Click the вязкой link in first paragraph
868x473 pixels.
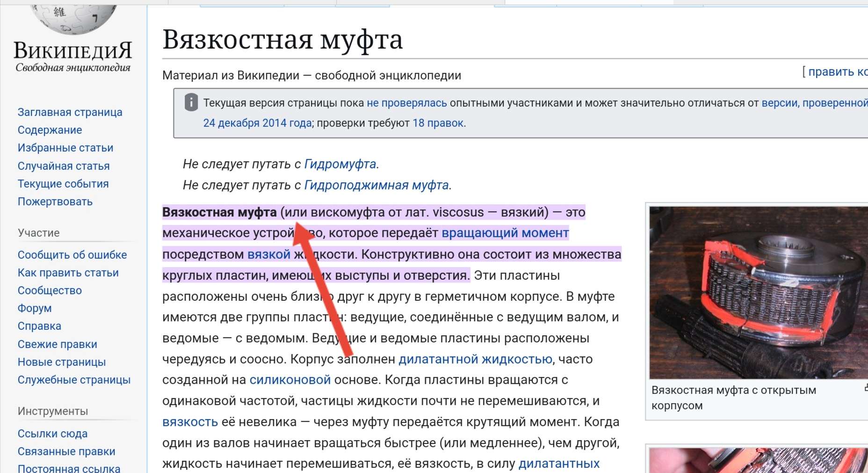pos(269,255)
